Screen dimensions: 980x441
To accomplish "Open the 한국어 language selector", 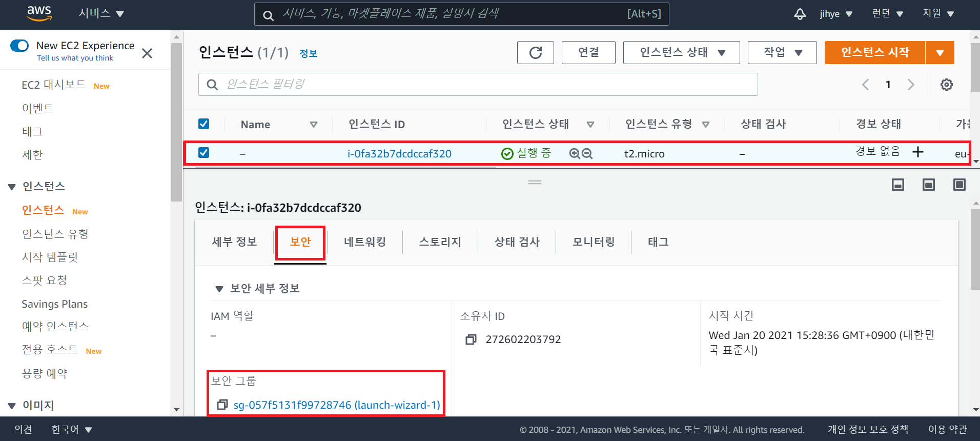I will [x=72, y=429].
